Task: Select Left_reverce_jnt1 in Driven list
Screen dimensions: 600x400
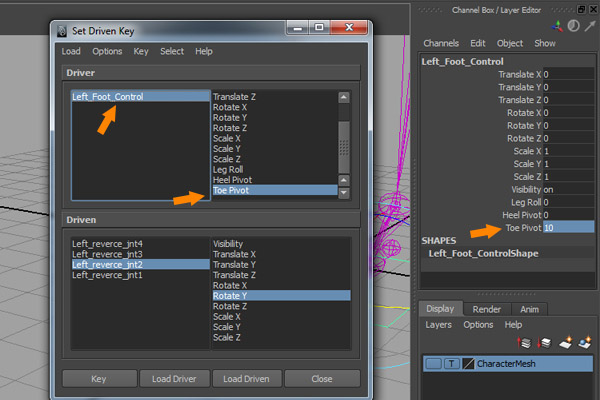Action: [140, 275]
